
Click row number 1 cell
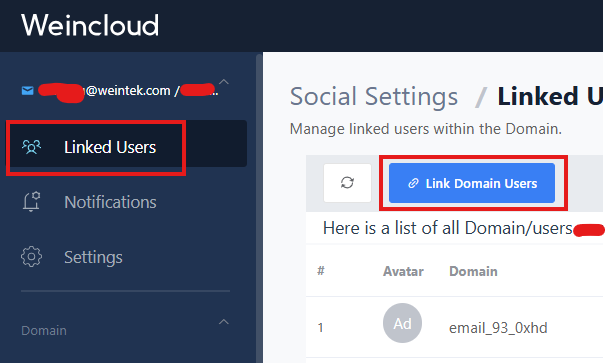click(320, 328)
